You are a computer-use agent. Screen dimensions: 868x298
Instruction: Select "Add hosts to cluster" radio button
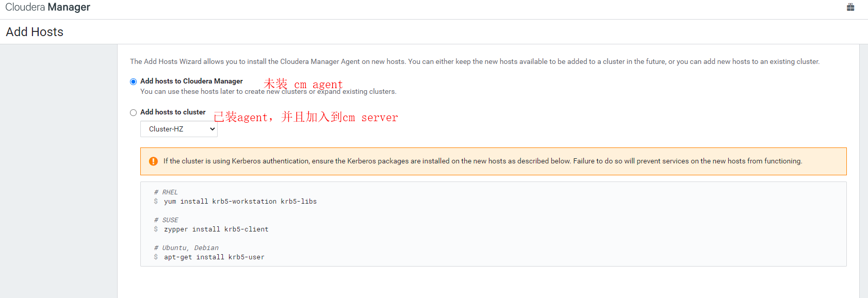134,112
